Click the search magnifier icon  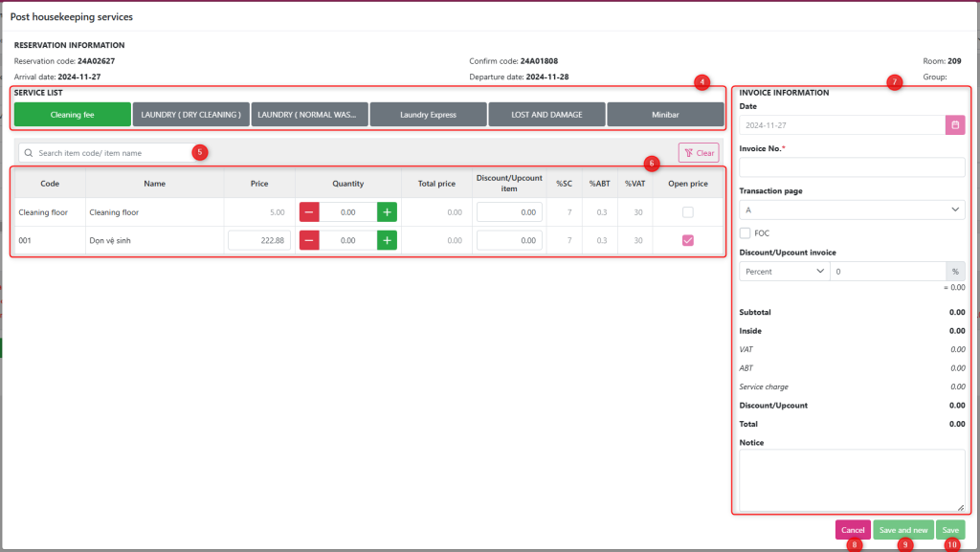coord(29,153)
